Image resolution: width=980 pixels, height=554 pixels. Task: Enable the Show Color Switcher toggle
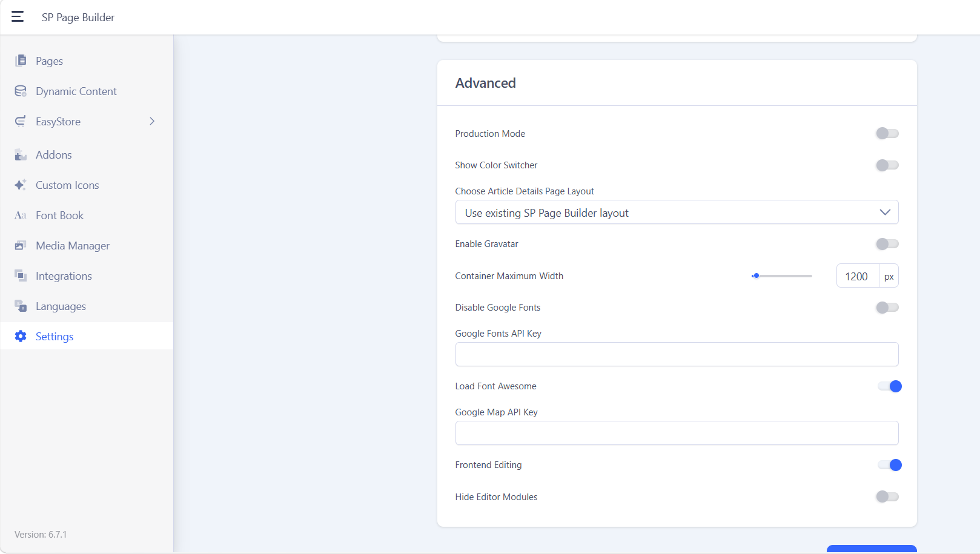887,165
